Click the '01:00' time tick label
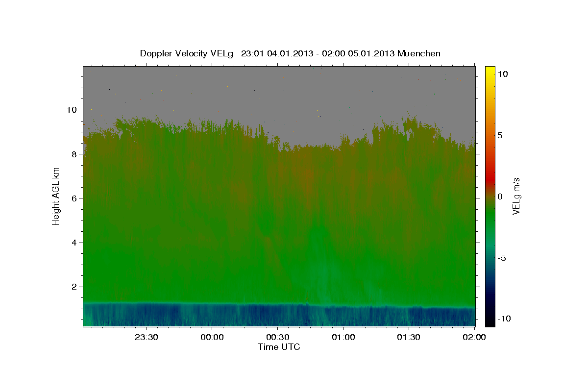 343,337
